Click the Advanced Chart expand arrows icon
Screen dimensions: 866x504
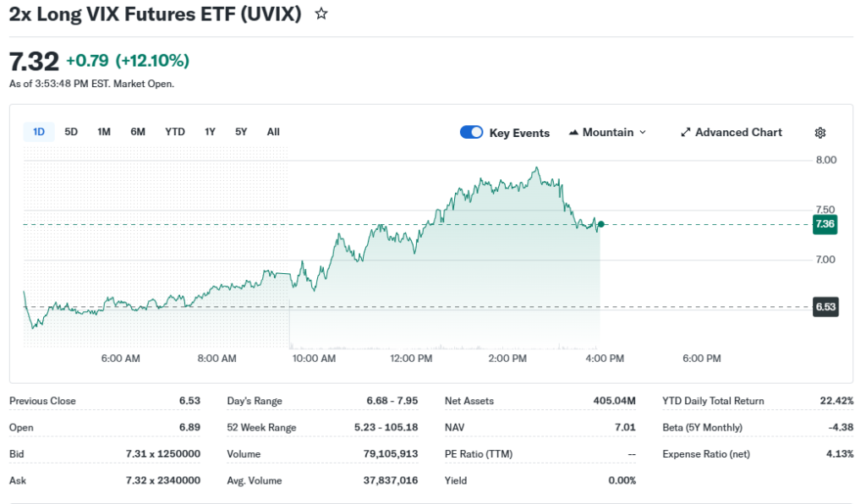point(686,133)
